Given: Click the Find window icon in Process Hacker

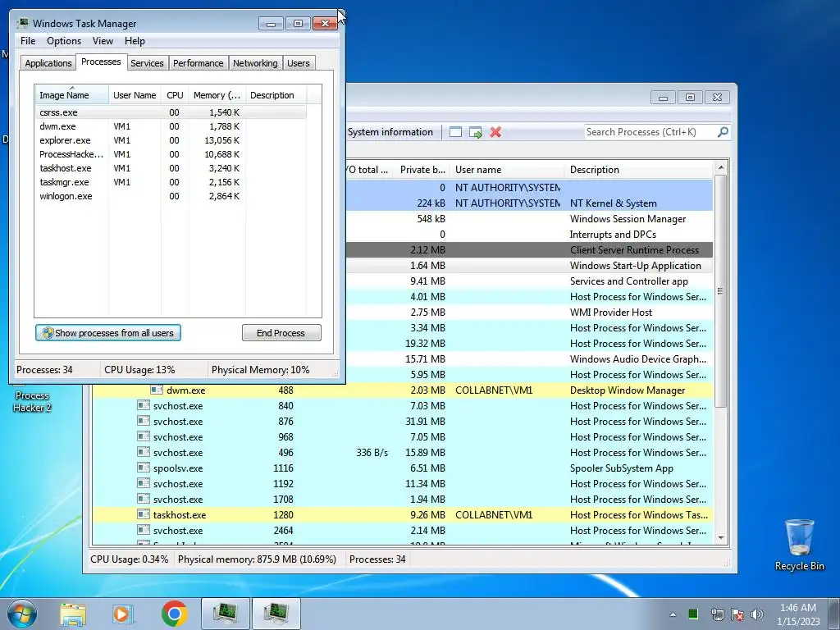Looking at the screenshot, I should coord(455,132).
